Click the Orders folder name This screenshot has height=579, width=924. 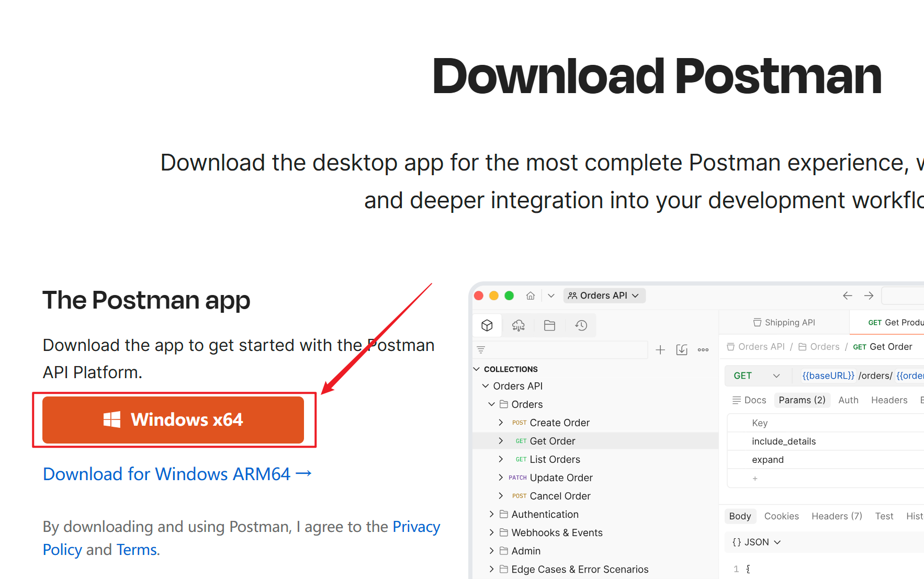[x=527, y=404]
